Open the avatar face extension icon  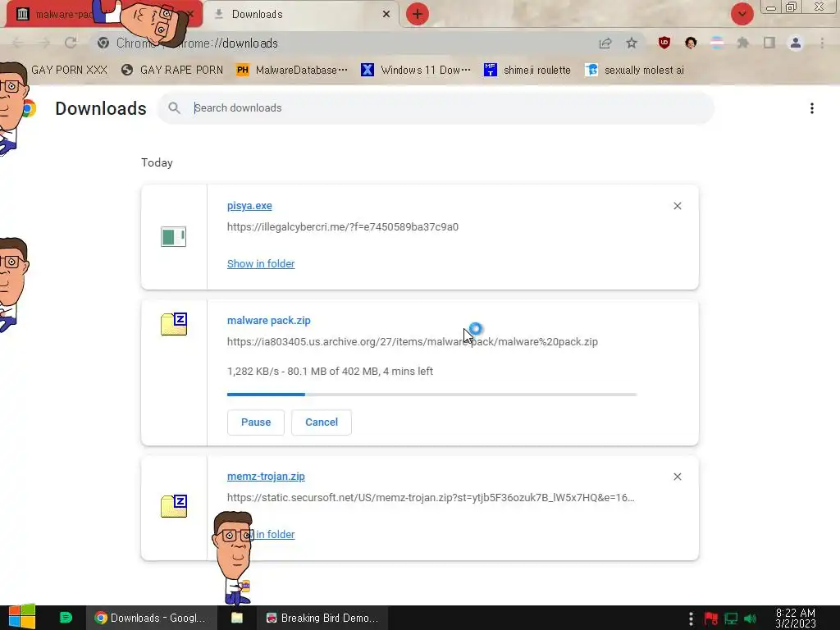[691, 43]
